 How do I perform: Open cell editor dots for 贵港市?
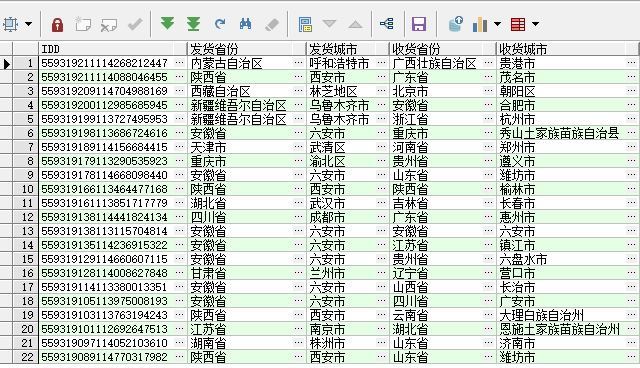(631, 63)
